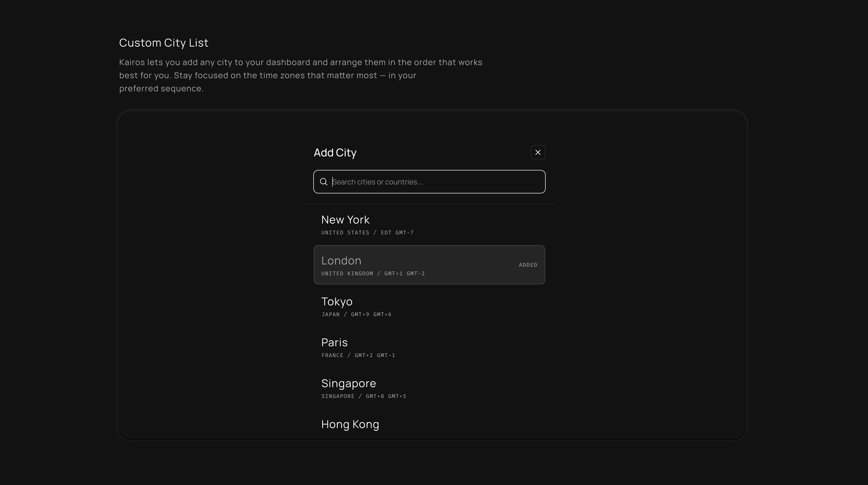This screenshot has width=868, height=485.
Task: Click the ADDED badge on London
Action: click(x=528, y=265)
